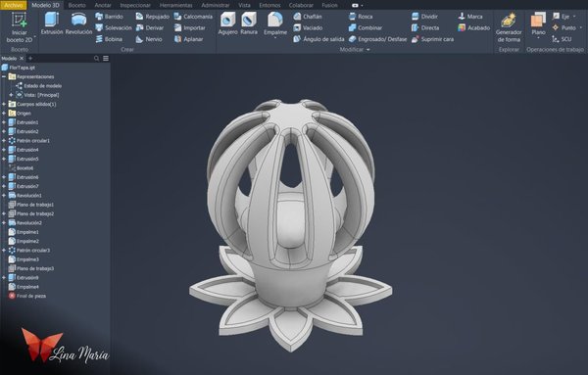The image size is (588, 375).
Task: Select the Bobina coil tool
Action: (109, 39)
